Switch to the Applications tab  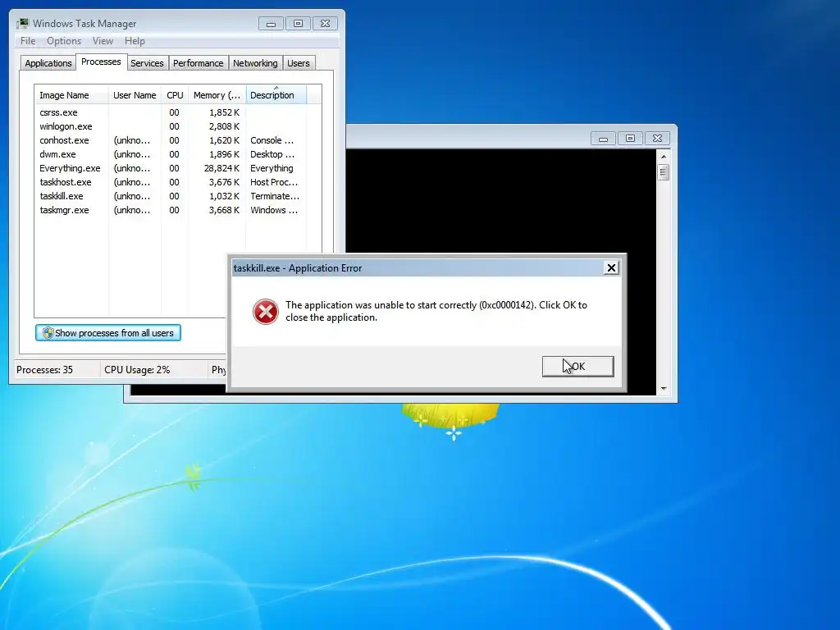click(48, 63)
